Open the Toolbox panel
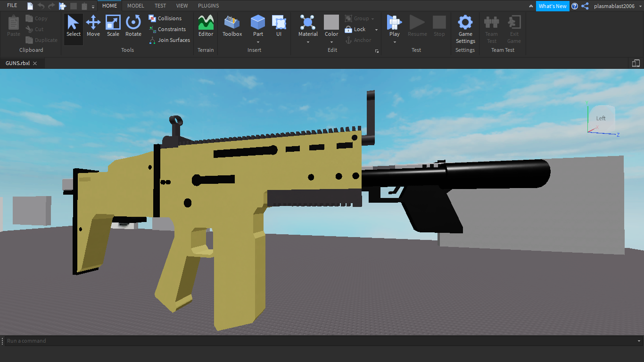The image size is (644, 362). 232,26
